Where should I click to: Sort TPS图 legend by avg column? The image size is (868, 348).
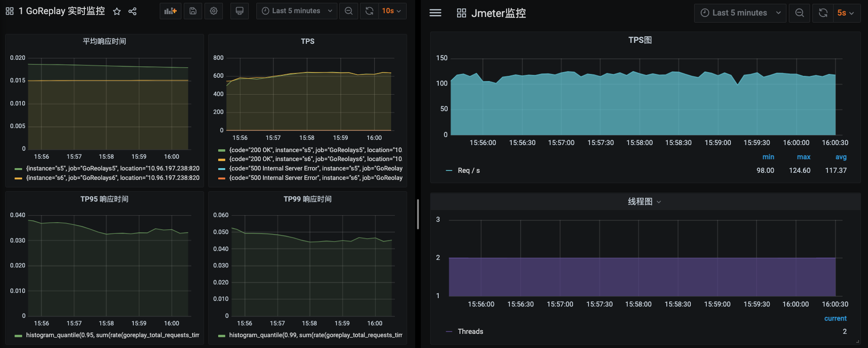point(841,157)
